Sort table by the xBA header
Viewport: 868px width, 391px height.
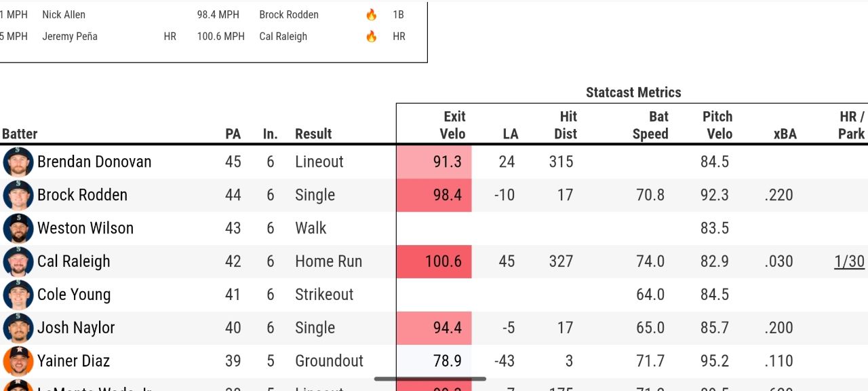click(x=785, y=134)
